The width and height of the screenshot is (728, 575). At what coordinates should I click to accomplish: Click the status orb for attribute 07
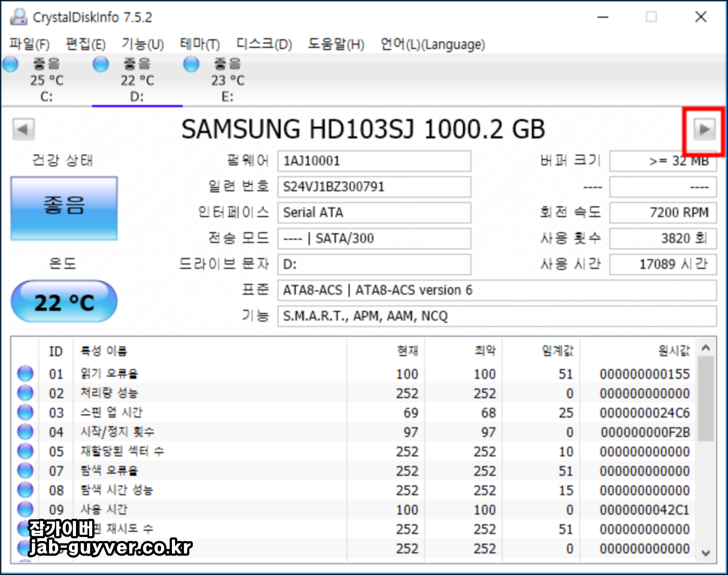click(x=25, y=471)
